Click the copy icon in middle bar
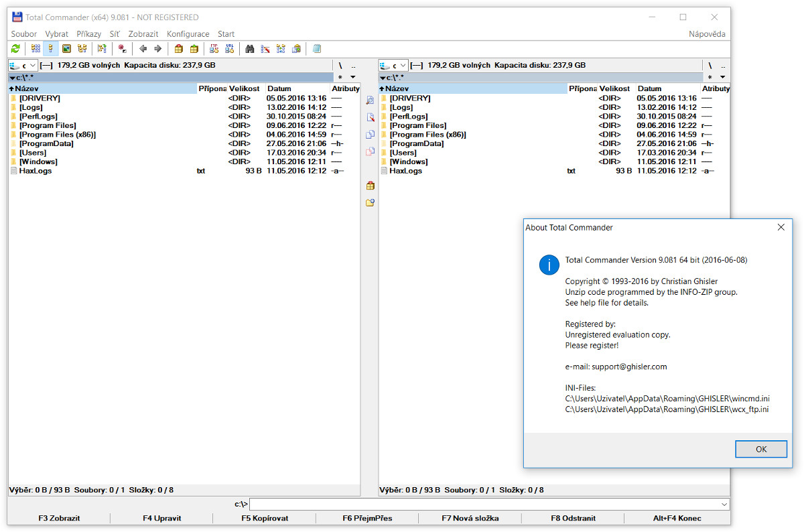This screenshot has height=532, width=804. point(370,135)
